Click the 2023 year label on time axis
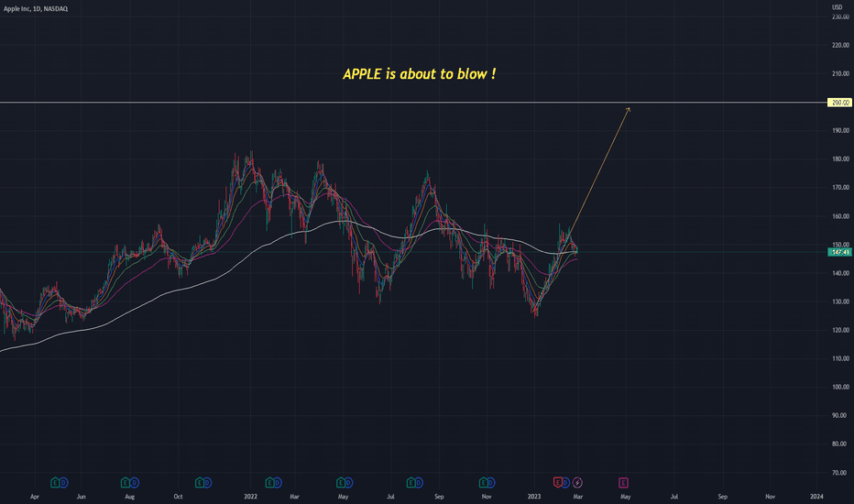Image resolution: width=854 pixels, height=504 pixels. [x=534, y=497]
